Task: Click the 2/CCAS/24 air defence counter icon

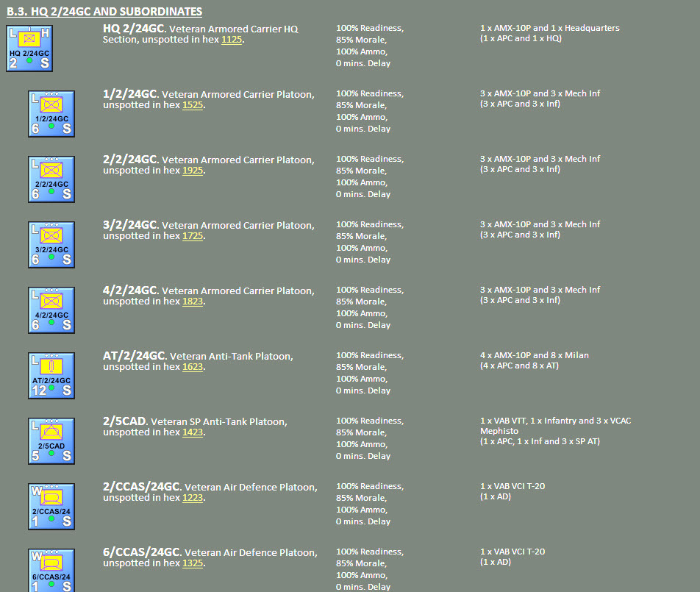Action: coord(51,506)
